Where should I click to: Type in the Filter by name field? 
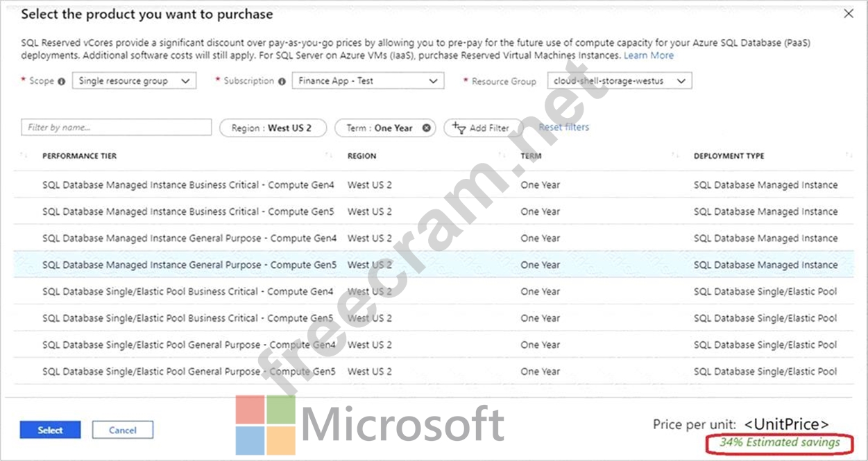[x=117, y=128]
